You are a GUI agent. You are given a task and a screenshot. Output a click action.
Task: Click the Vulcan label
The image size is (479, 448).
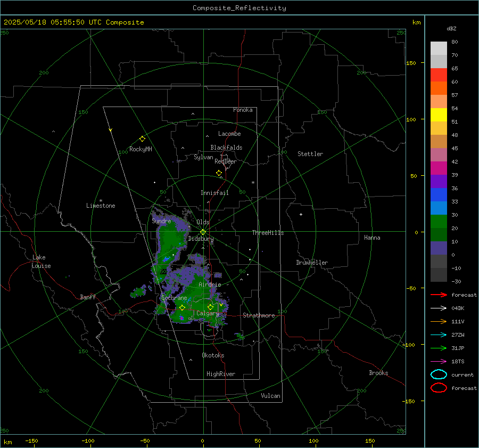coord(271,396)
